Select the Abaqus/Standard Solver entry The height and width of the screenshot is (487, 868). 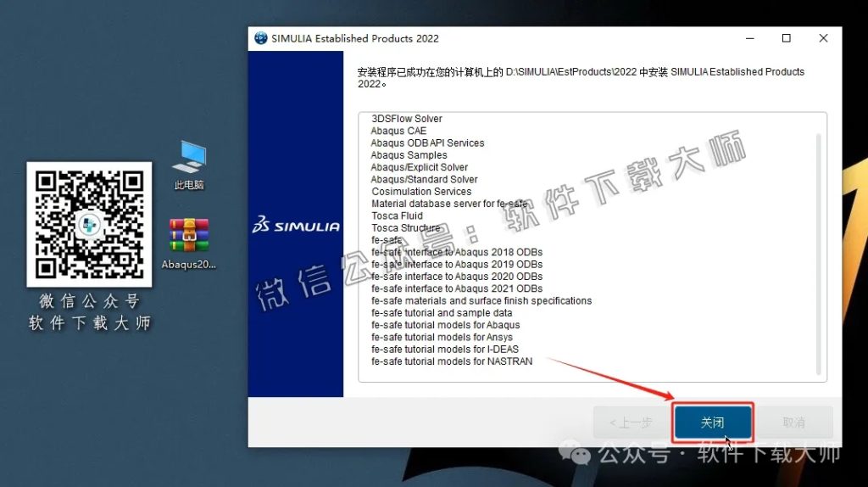(x=424, y=180)
